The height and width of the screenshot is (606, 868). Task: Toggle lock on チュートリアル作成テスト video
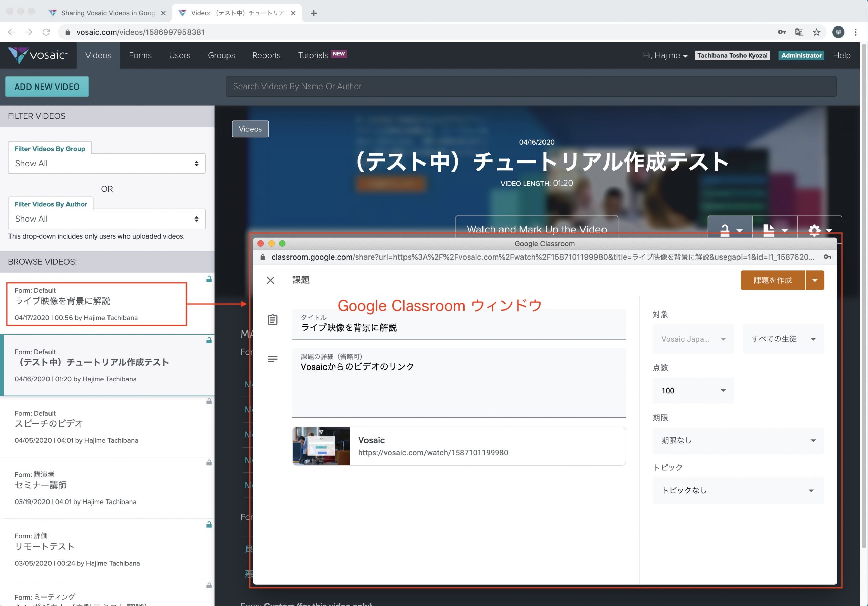coord(209,340)
